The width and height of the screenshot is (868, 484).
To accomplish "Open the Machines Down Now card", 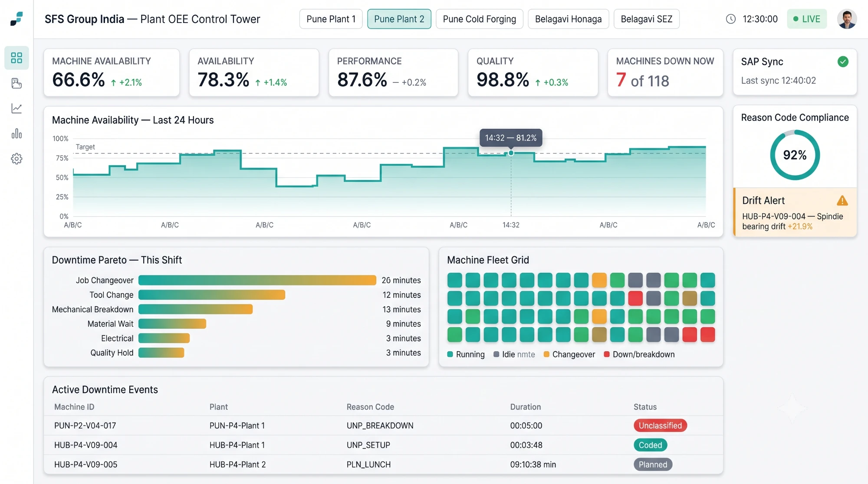I will (665, 72).
